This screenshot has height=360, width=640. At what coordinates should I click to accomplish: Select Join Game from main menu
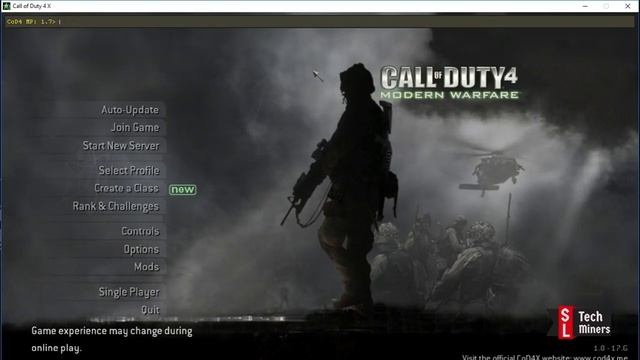tap(135, 127)
